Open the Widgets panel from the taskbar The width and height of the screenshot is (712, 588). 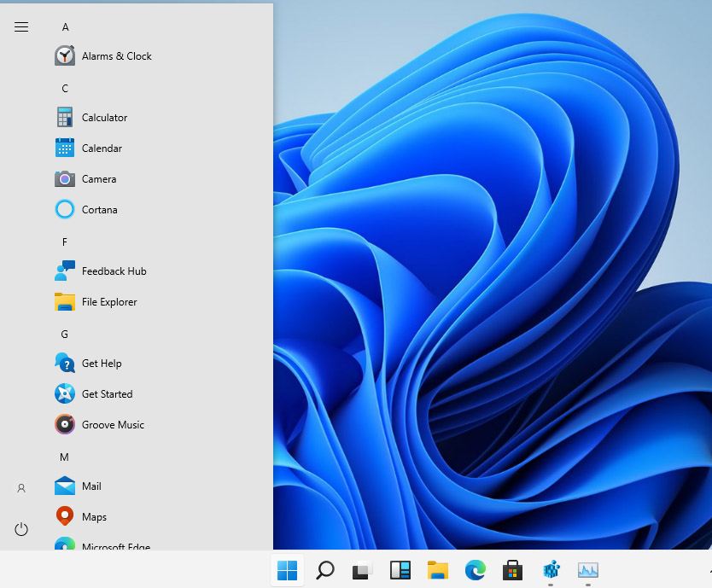tap(400, 570)
